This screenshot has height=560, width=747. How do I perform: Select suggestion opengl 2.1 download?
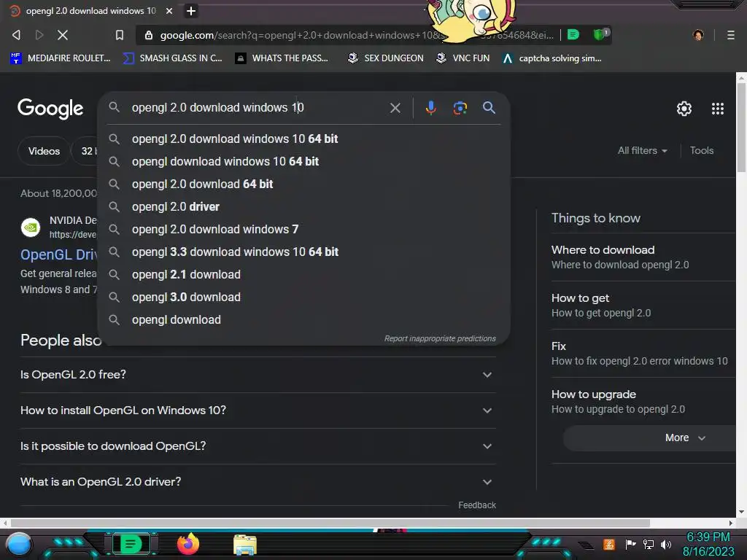click(x=304, y=274)
